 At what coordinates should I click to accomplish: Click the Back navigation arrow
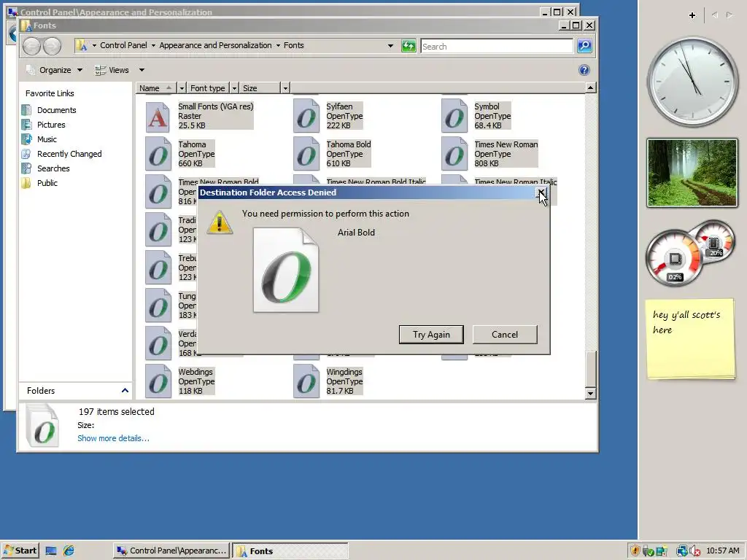[x=32, y=46]
